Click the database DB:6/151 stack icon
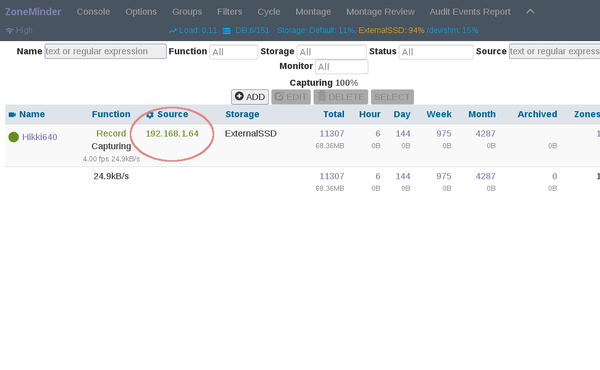The height and width of the screenshot is (370, 600). (x=227, y=31)
